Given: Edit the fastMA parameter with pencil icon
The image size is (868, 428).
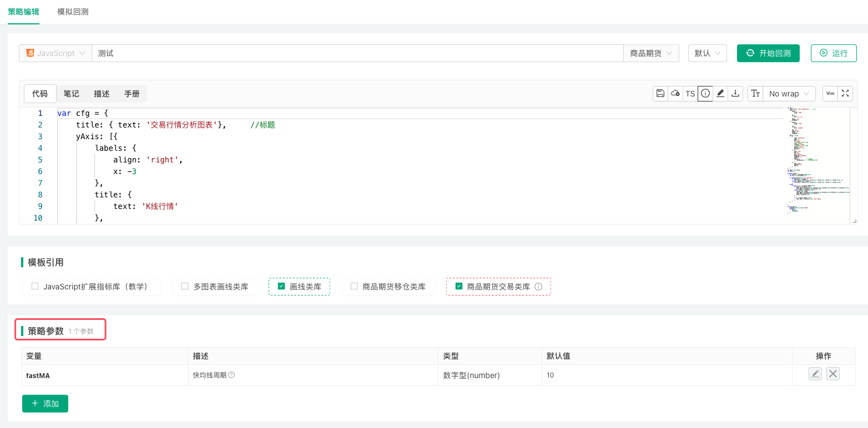Looking at the screenshot, I should (815, 374).
